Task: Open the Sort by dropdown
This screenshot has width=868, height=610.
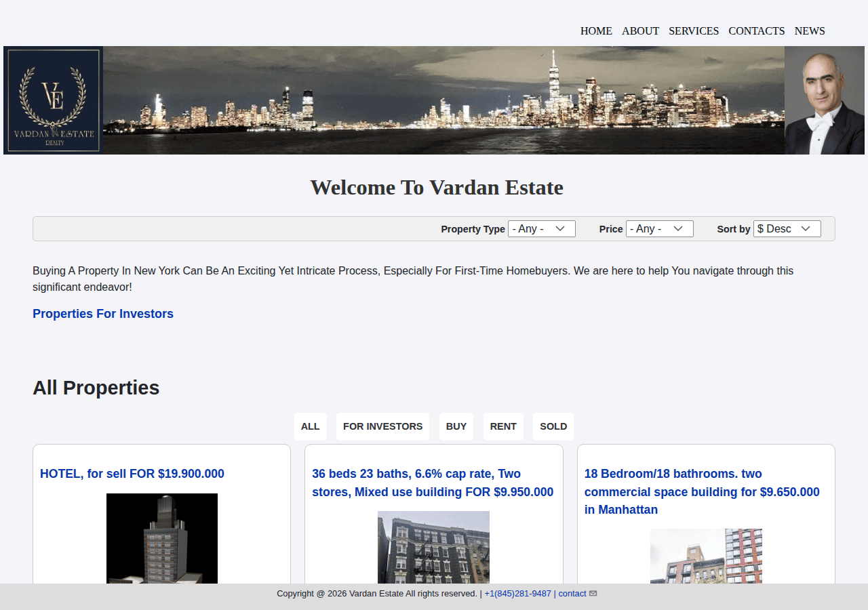Action: click(787, 229)
